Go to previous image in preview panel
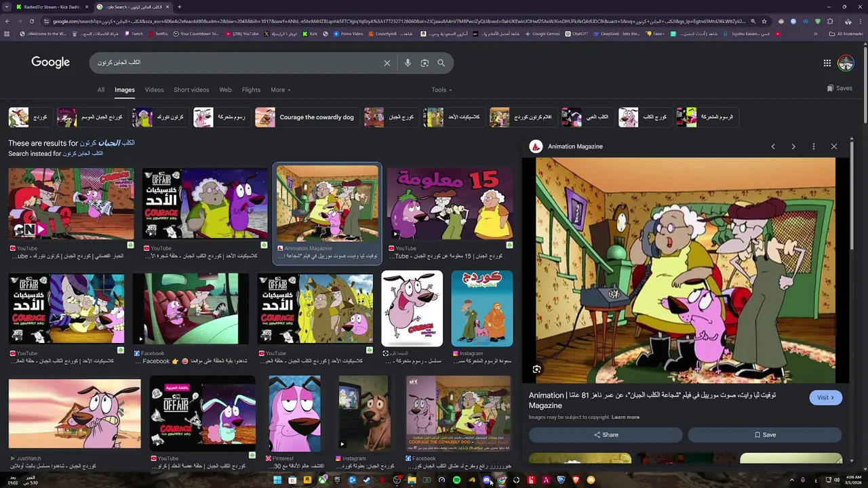The width and height of the screenshot is (868, 488). pos(773,146)
